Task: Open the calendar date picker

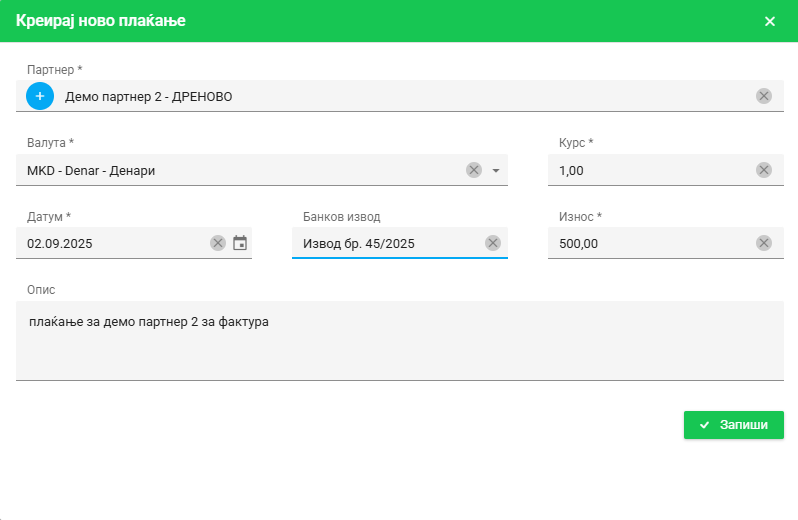Action: point(240,243)
